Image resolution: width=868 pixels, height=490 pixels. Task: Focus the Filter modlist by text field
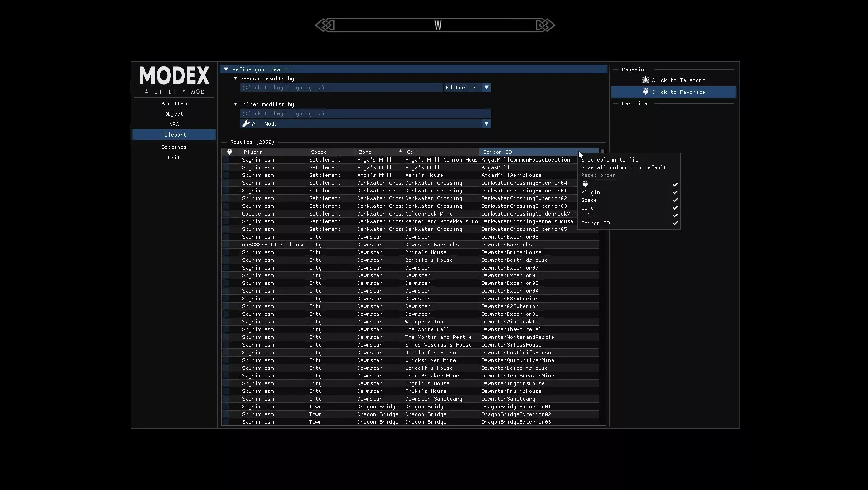coord(365,113)
